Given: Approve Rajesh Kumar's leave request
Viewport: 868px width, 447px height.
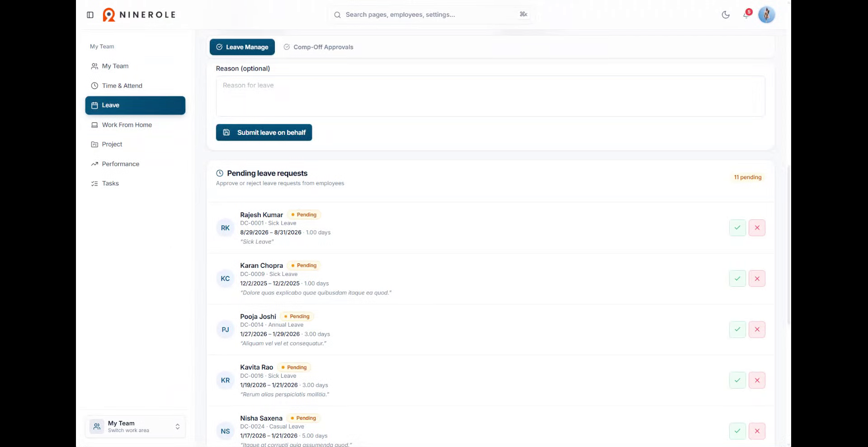Looking at the screenshot, I should 737,228.
